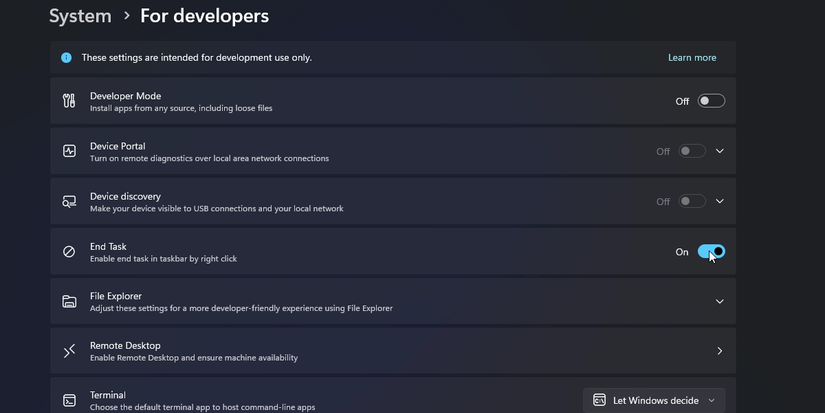
Task: Click the Device discovery icon
Action: pyautogui.click(x=69, y=201)
